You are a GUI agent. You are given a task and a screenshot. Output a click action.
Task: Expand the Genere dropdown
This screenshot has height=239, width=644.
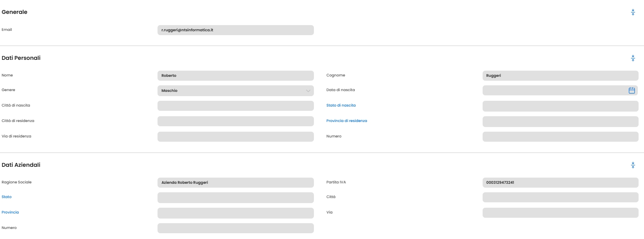[308, 91]
